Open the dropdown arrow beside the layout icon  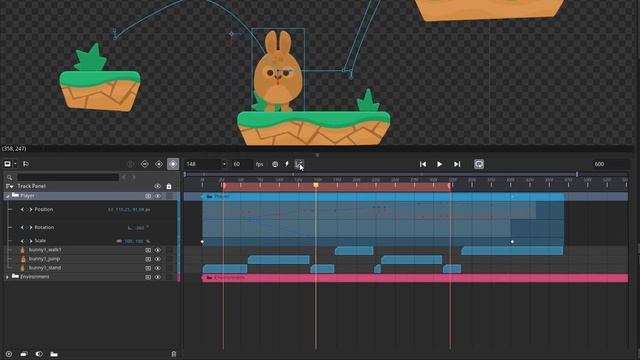[x=15, y=164]
